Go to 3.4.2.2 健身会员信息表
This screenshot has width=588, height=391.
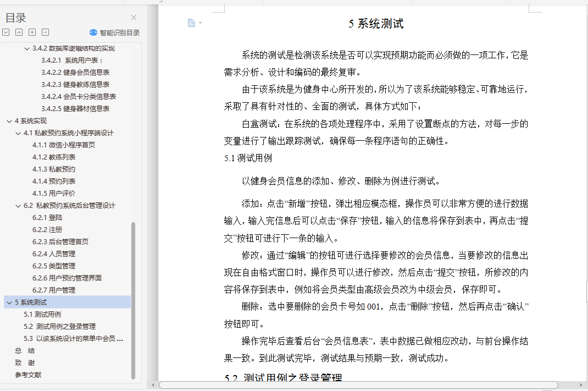point(75,73)
